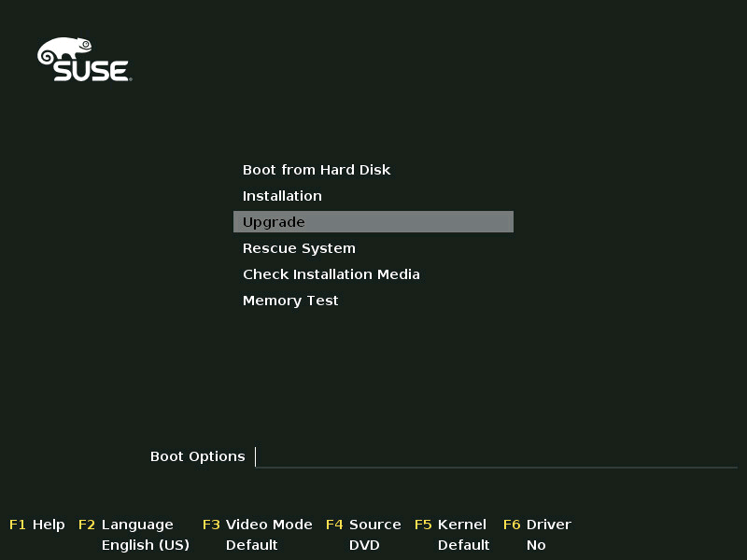Select the Default kernel setting

(x=463, y=545)
